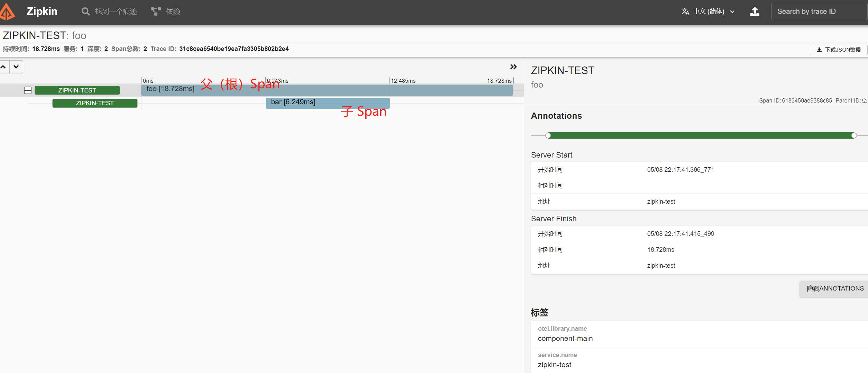Click the 持续时间 18.728ms duration value
The image size is (868, 373).
46,49
